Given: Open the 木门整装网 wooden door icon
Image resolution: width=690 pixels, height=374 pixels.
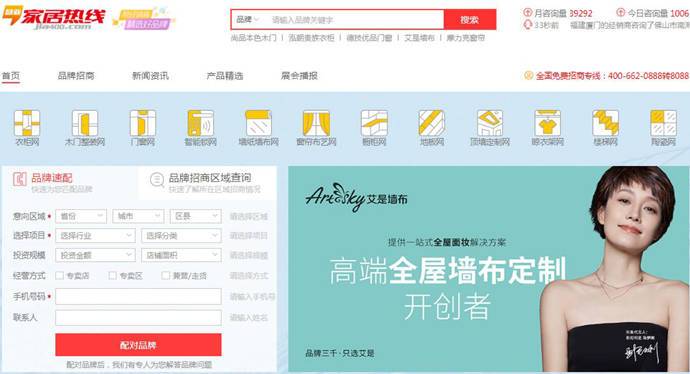Looking at the screenshot, I should (84, 123).
